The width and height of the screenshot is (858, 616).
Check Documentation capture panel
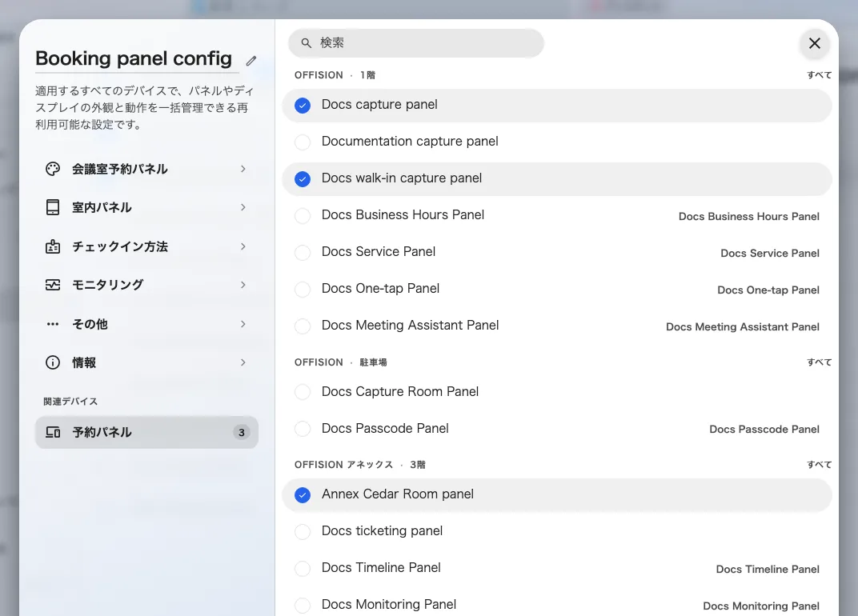pos(303,142)
